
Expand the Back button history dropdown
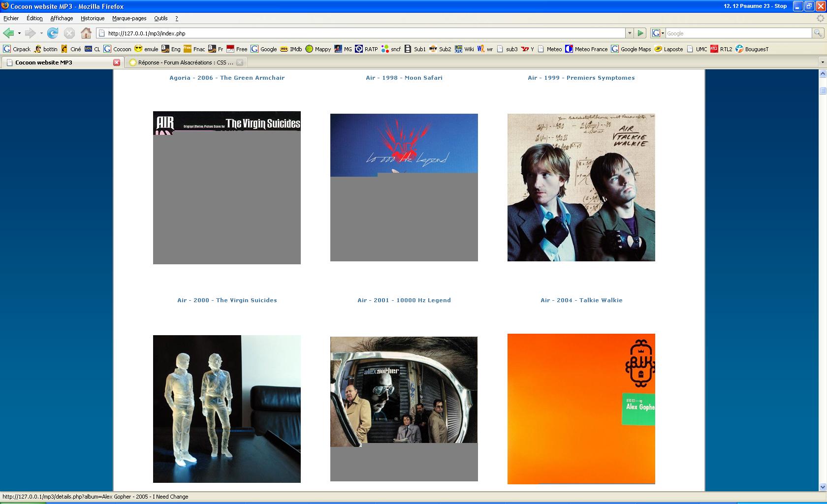19,33
